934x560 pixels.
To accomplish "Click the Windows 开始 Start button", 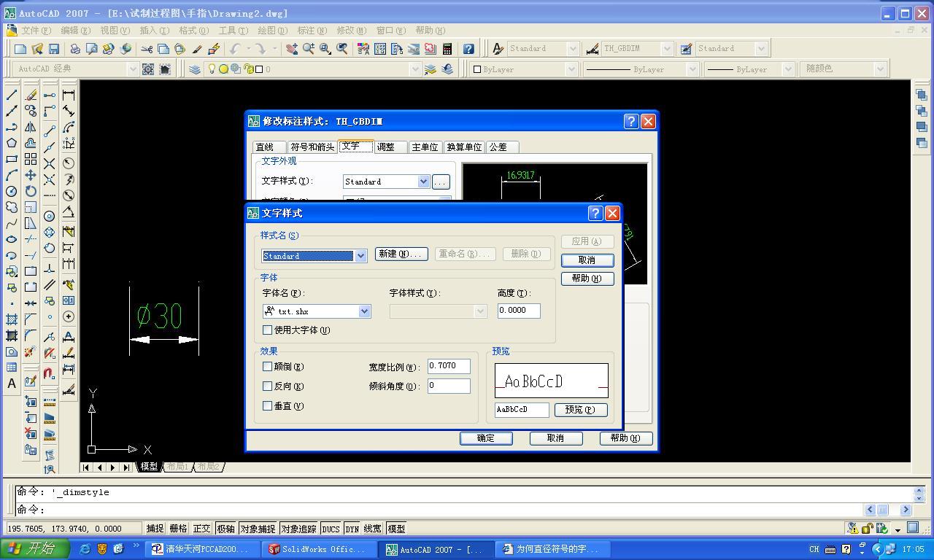I will (35, 549).
